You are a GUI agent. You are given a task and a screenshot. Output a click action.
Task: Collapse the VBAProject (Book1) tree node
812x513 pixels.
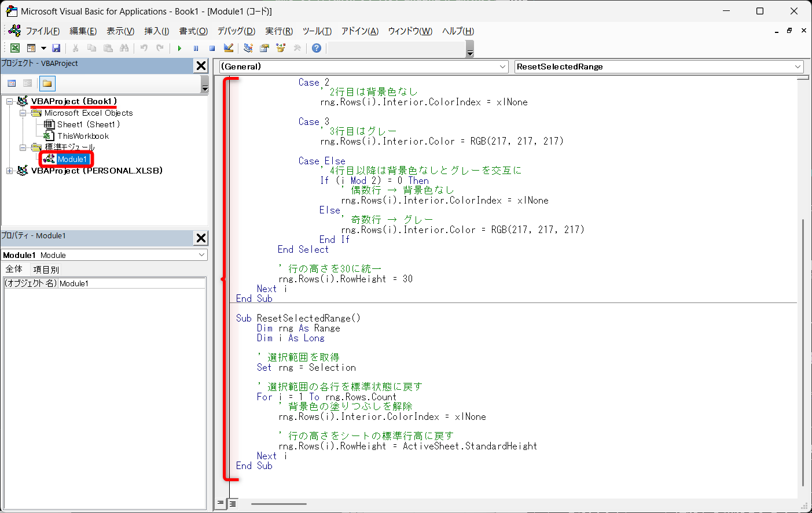pos(9,101)
